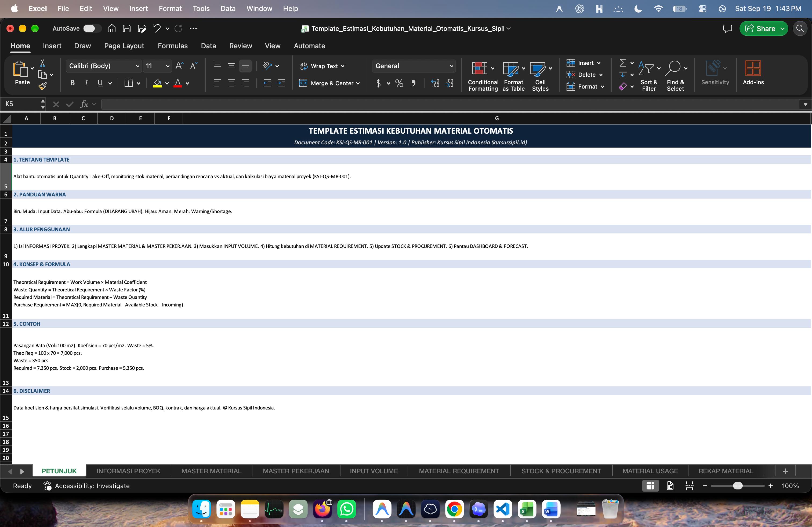This screenshot has height=527, width=812.
Task: Toggle Italic formatting
Action: point(86,83)
